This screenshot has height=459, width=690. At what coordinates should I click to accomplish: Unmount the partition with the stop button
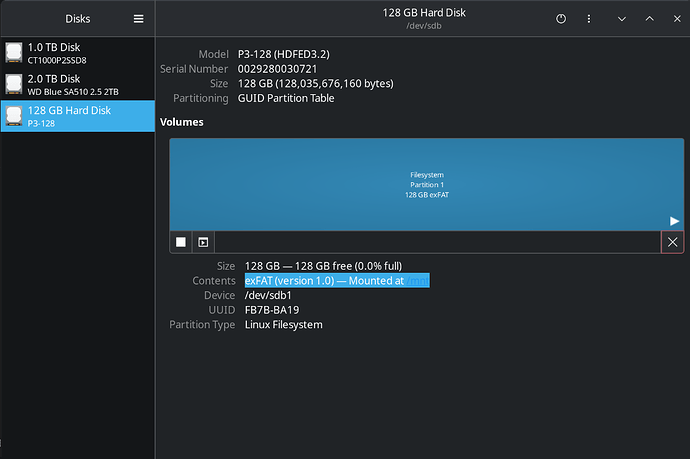click(x=181, y=242)
